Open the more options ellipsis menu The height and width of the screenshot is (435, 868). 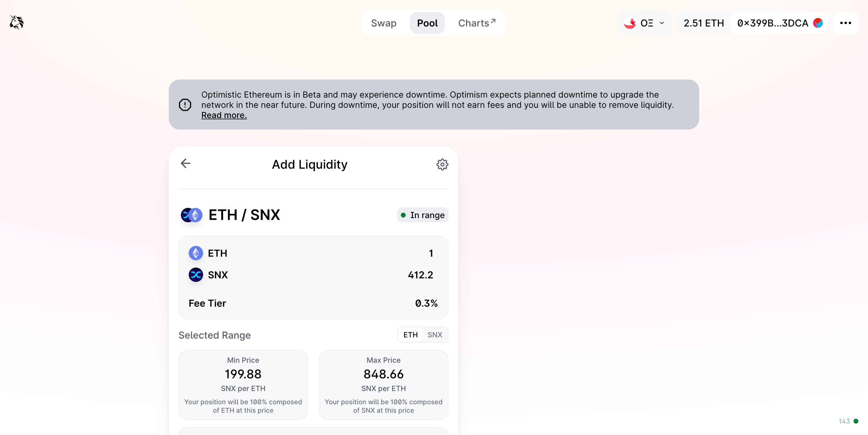[846, 23]
